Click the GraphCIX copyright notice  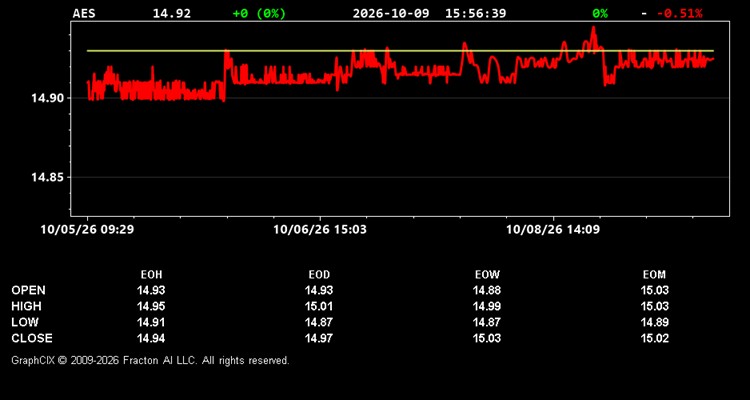150,360
